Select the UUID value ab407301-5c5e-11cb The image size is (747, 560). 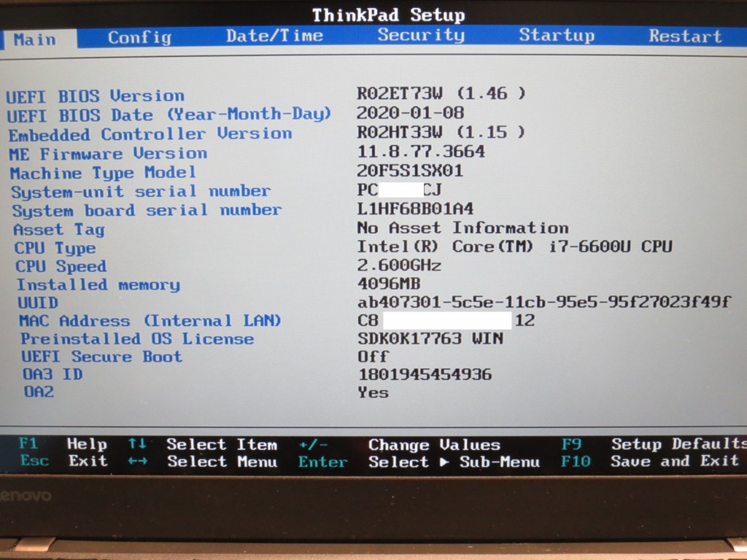tap(543, 301)
